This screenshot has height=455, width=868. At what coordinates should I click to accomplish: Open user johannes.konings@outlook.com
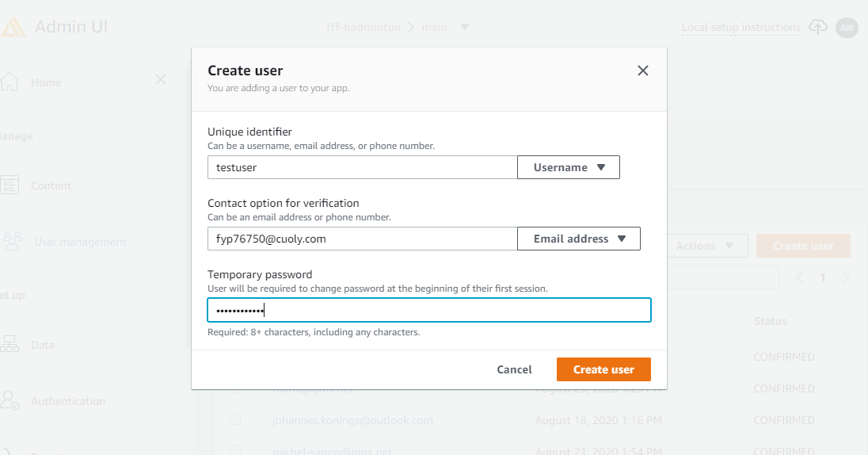click(x=352, y=421)
